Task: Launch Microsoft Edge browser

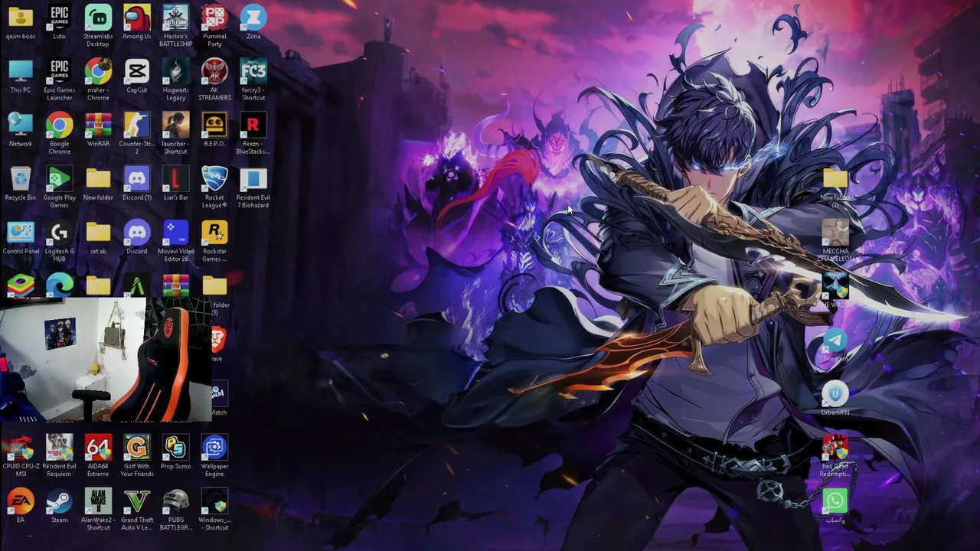Action: pos(59,285)
